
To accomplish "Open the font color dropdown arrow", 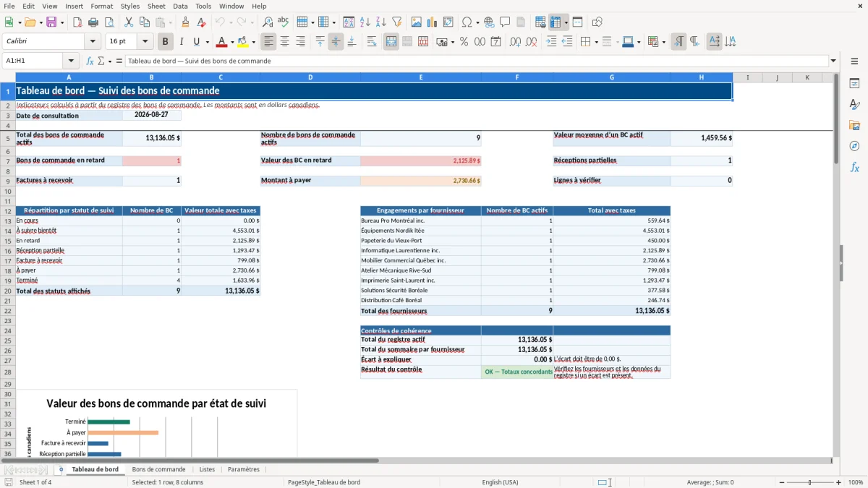I will [x=231, y=42].
